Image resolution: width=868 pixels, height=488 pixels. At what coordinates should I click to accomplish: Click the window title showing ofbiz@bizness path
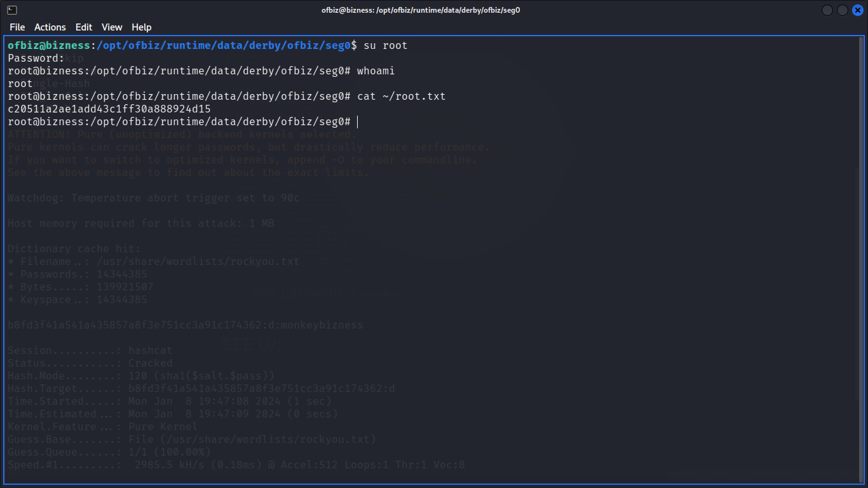pyautogui.click(x=421, y=10)
